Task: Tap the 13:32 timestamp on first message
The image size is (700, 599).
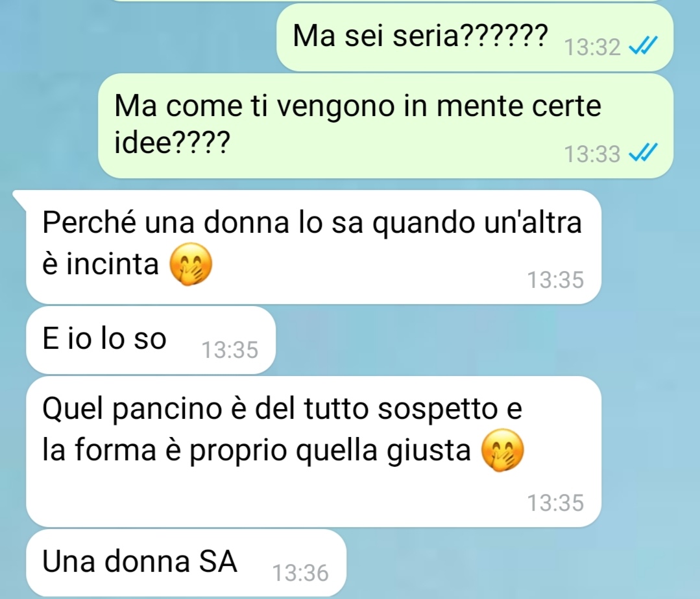Action: coord(592,47)
